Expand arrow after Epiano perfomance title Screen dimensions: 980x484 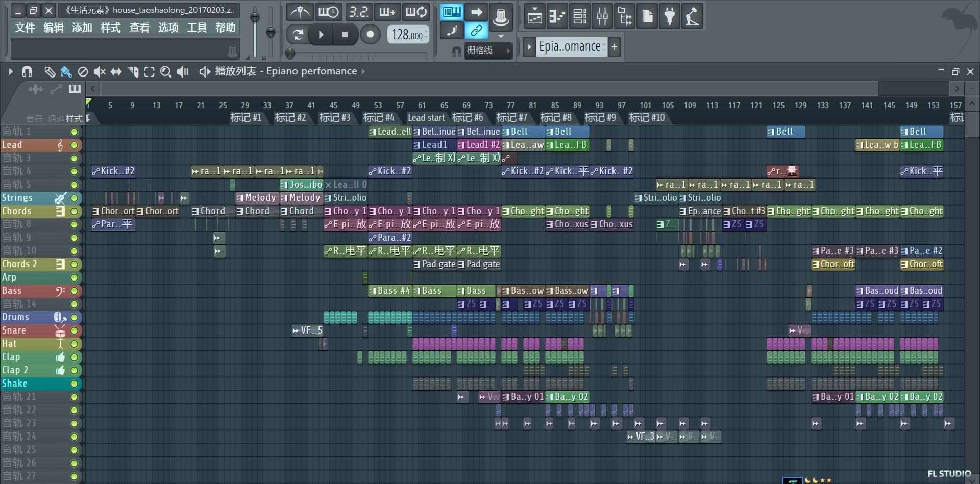pyautogui.click(x=363, y=71)
